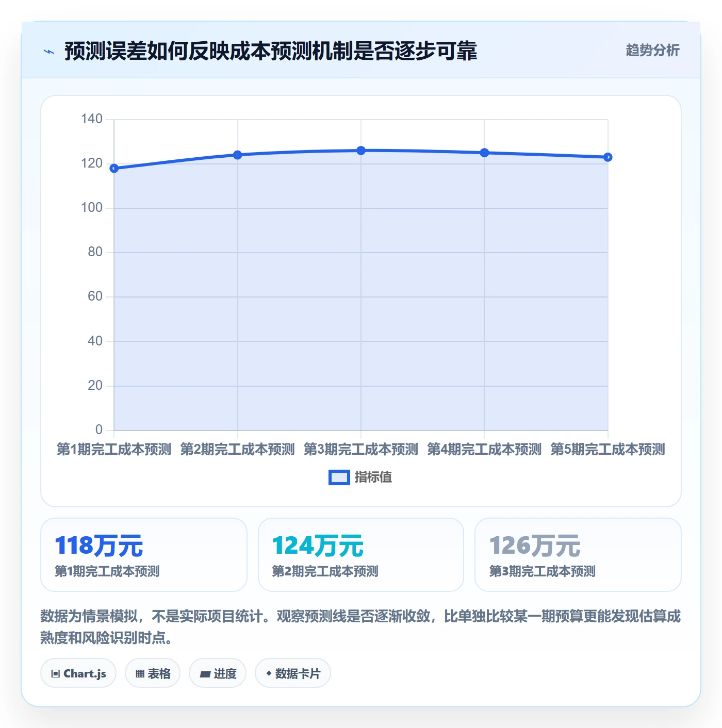Select the 第1期完工成本预测 data point on line

(114, 168)
